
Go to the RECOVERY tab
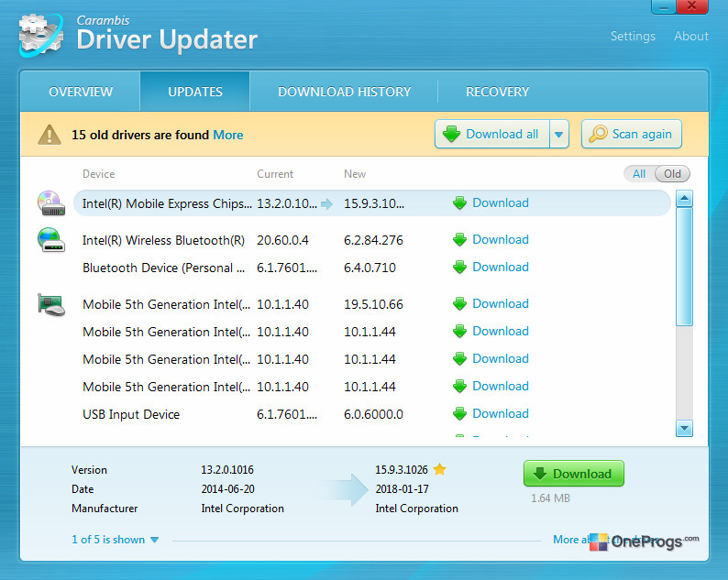pos(497,92)
